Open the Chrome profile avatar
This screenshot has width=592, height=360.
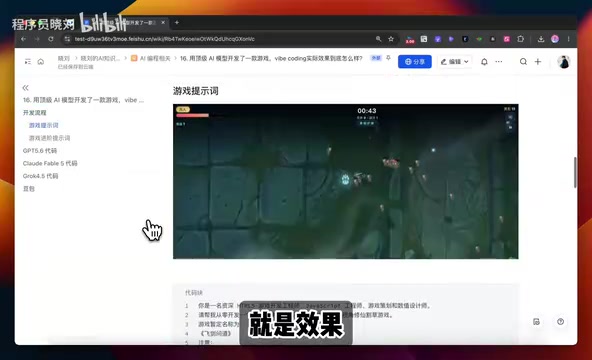pyautogui.click(x=555, y=39)
